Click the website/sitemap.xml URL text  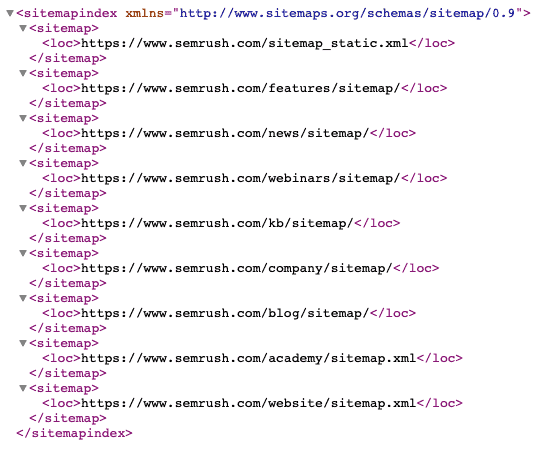coord(249,403)
